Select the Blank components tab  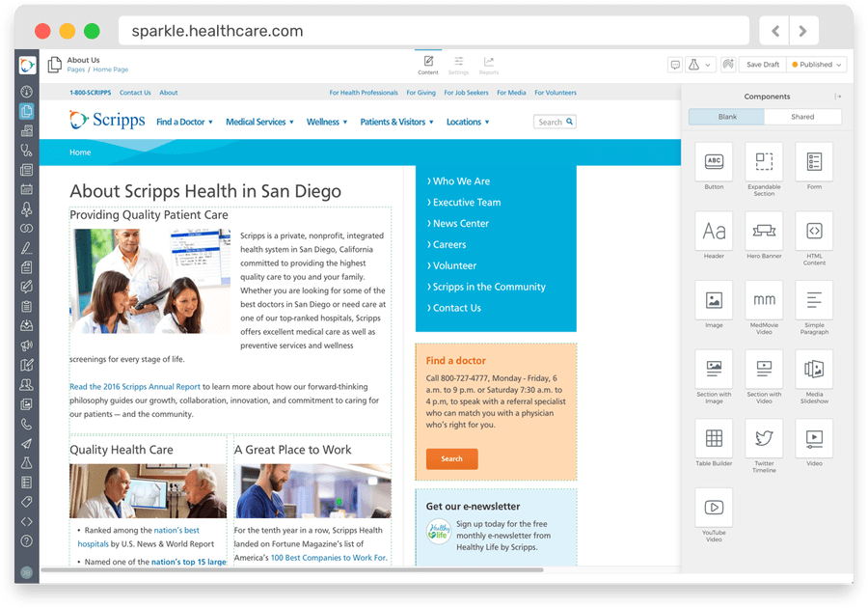727,117
